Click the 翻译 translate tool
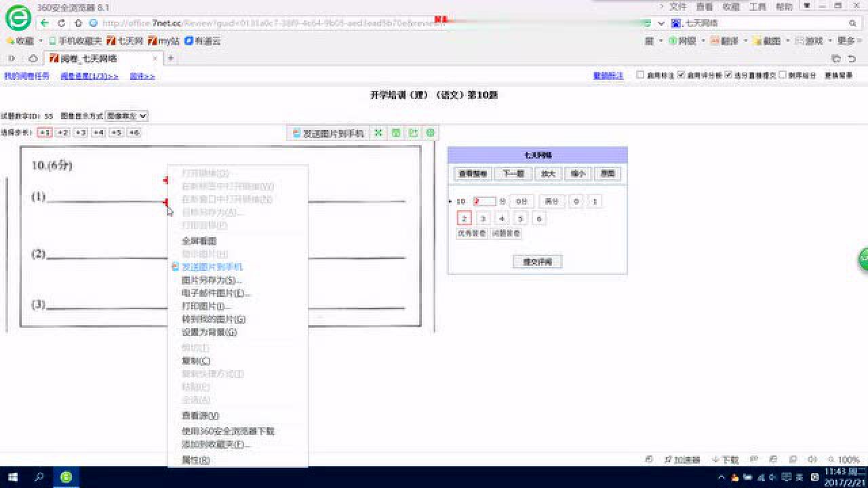 tap(724, 41)
